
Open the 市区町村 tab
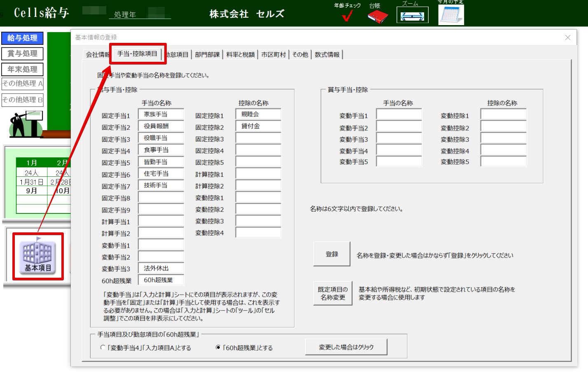[273, 55]
